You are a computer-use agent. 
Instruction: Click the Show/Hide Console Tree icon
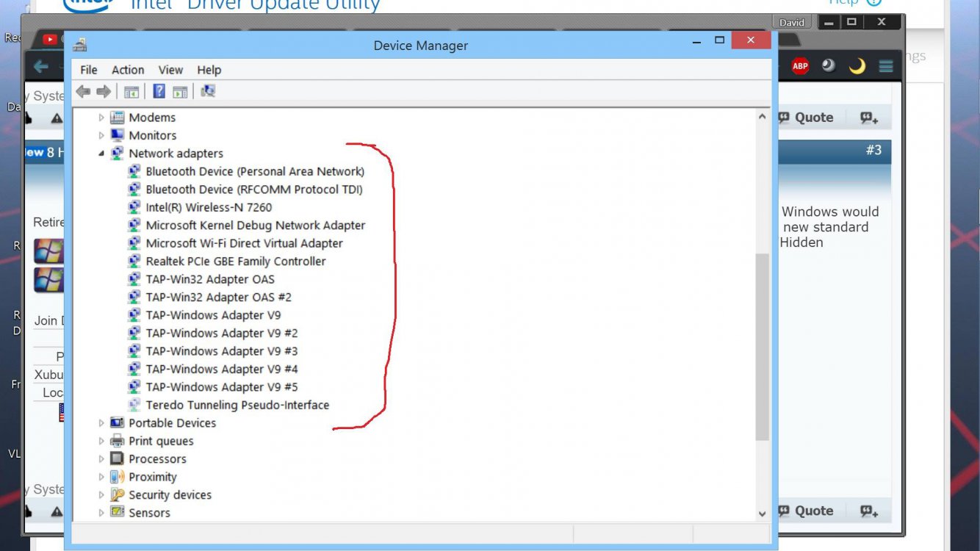point(131,91)
